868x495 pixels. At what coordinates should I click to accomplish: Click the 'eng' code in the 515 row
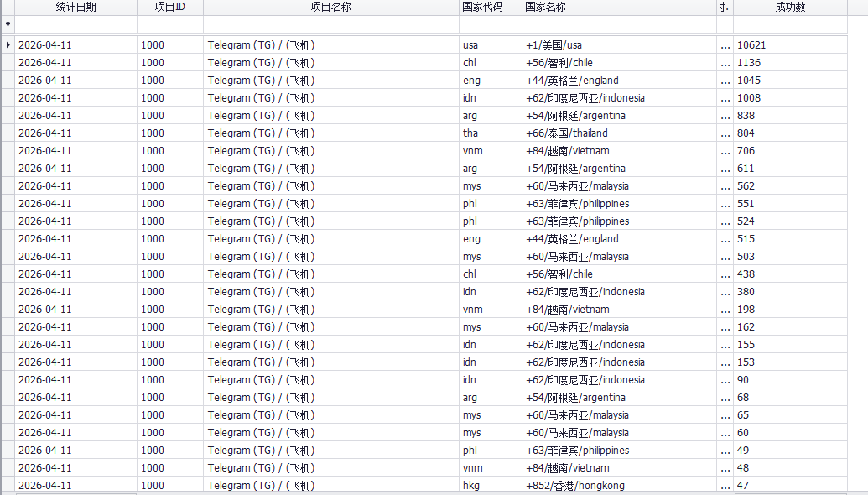point(491,238)
